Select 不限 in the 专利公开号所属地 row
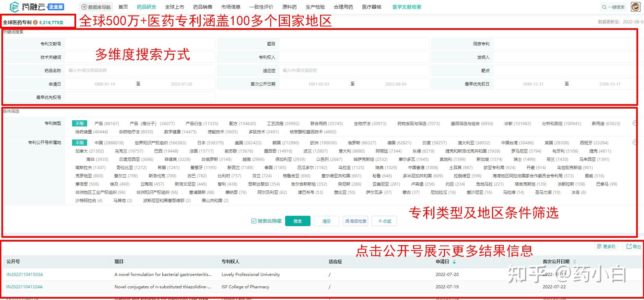644x300 pixels. 80,143
